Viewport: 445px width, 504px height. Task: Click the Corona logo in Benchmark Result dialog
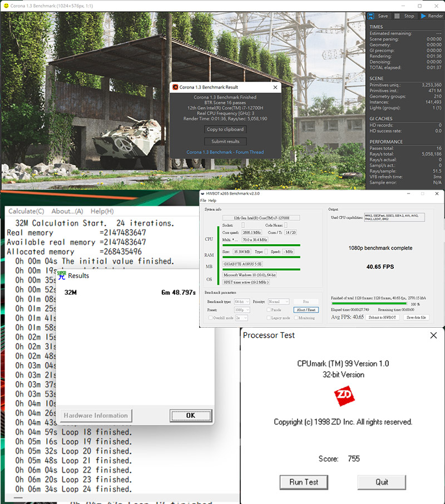(175, 87)
